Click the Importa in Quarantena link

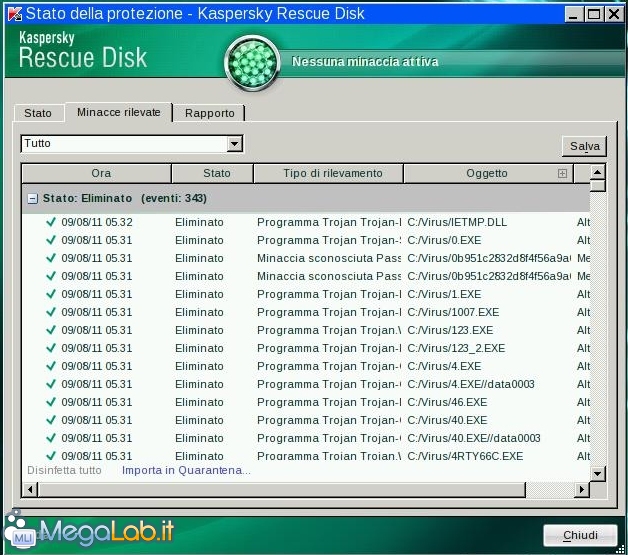(186, 470)
